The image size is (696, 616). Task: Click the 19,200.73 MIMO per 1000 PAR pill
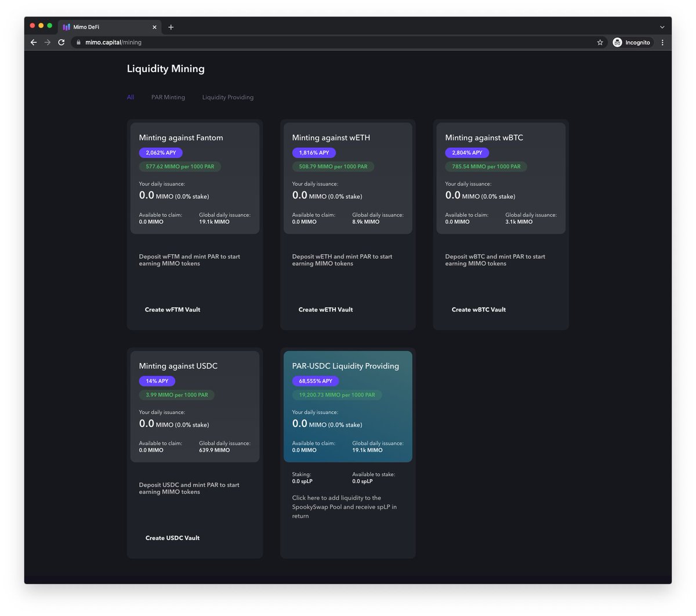(x=337, y=395)
